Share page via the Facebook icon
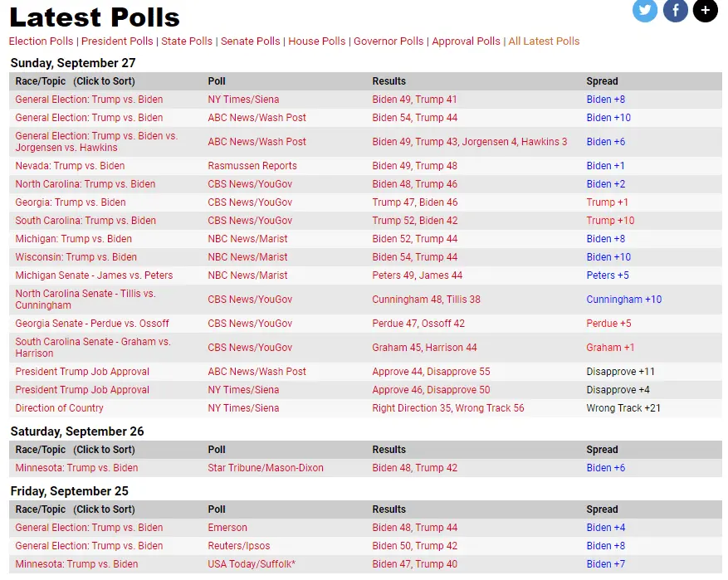728x580 pixels. pyautogui.click(x=675, y=11)
